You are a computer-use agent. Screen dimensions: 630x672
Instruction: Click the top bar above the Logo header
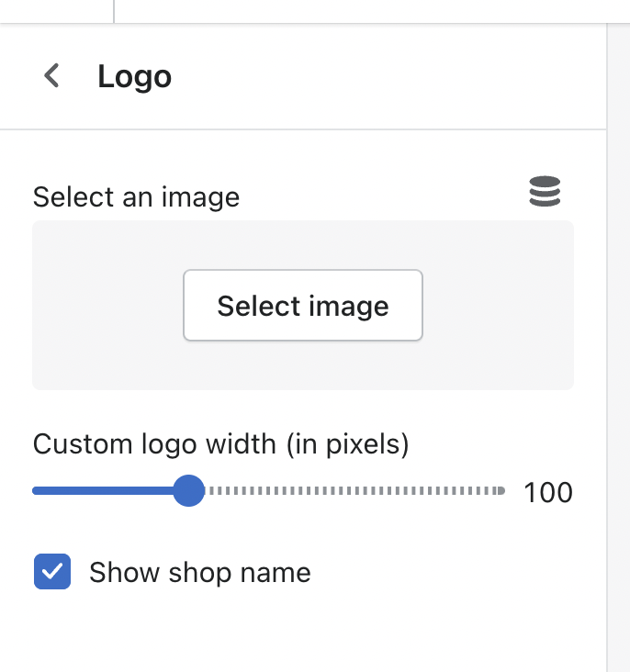tap(367, 11)
